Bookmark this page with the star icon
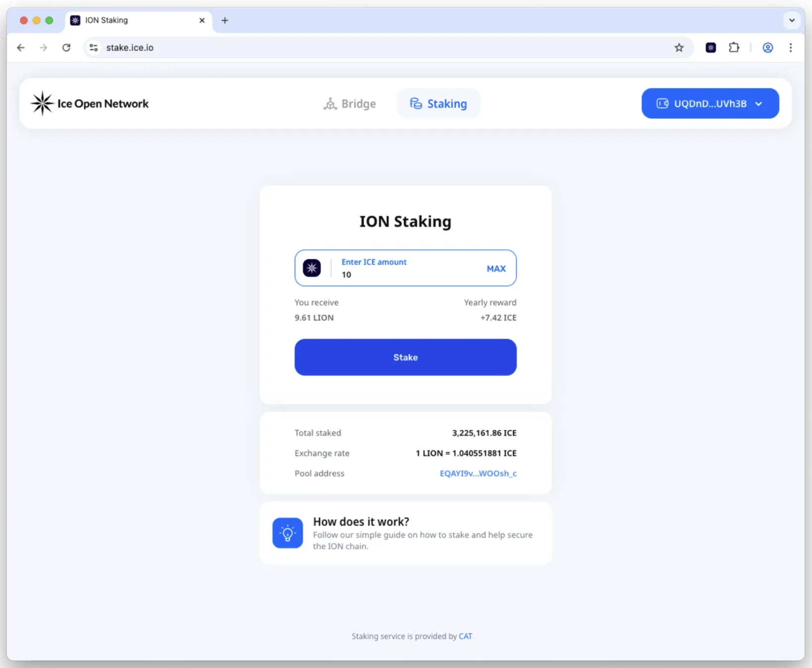The image size is (812, 668). click(679, 48)
